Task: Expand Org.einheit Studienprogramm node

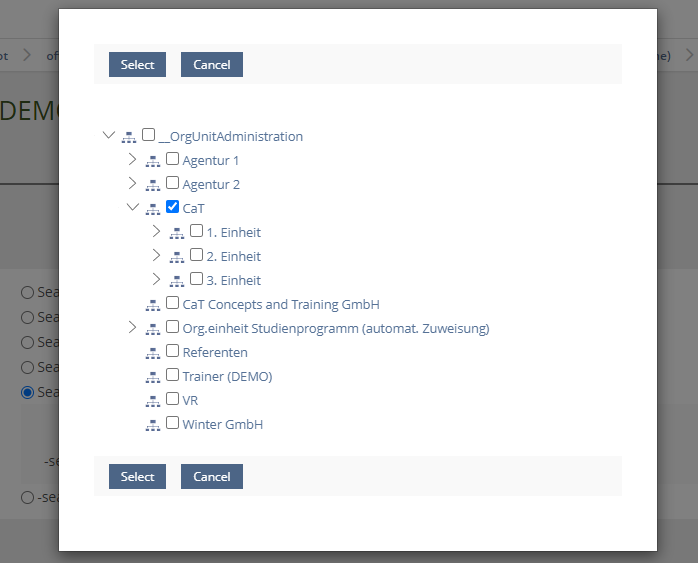Action: 132,328
